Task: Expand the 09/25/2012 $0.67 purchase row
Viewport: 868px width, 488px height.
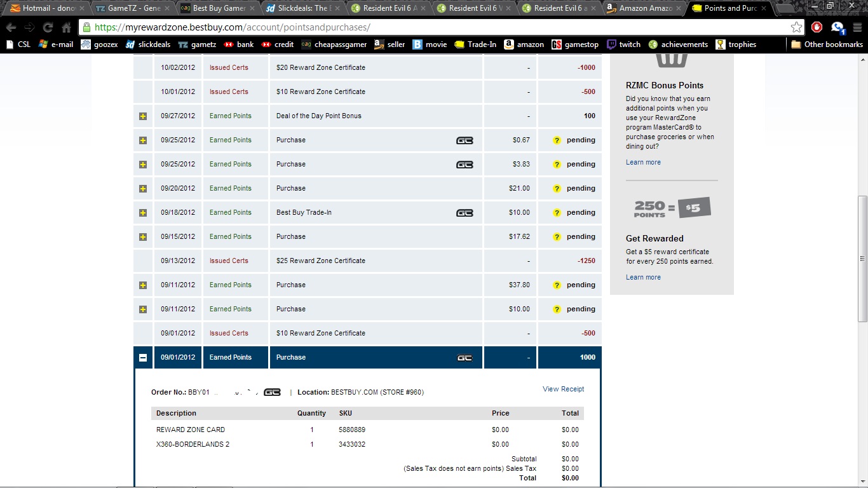Action: (x=143, y=140)
